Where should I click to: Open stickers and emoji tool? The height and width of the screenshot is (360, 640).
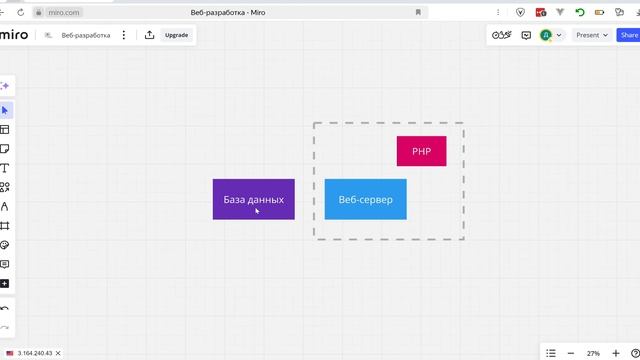[x=5, y=245]
